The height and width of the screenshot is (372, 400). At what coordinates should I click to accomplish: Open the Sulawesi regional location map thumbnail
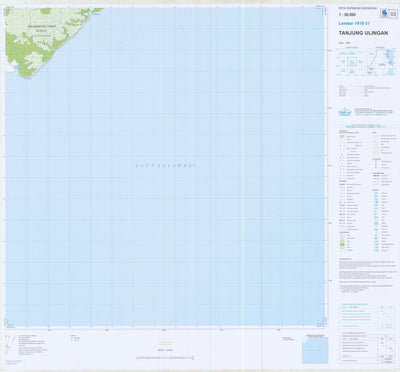coord(382,62)
